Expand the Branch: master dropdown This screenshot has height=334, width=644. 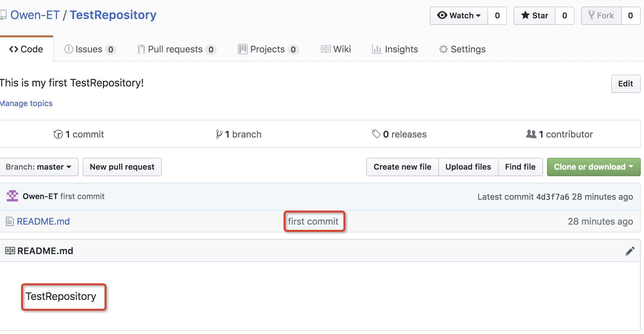pyautogui.click(x=39, y=167)
